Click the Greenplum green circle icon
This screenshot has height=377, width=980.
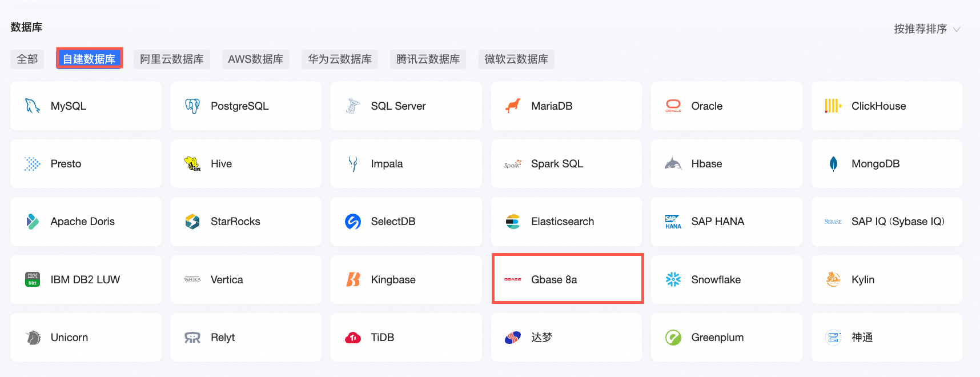[673, 338]
